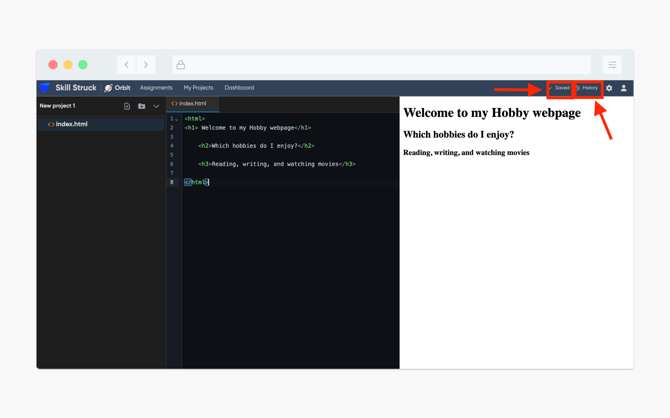Go to My Projects
670x418 pixels.
[198, 88]
